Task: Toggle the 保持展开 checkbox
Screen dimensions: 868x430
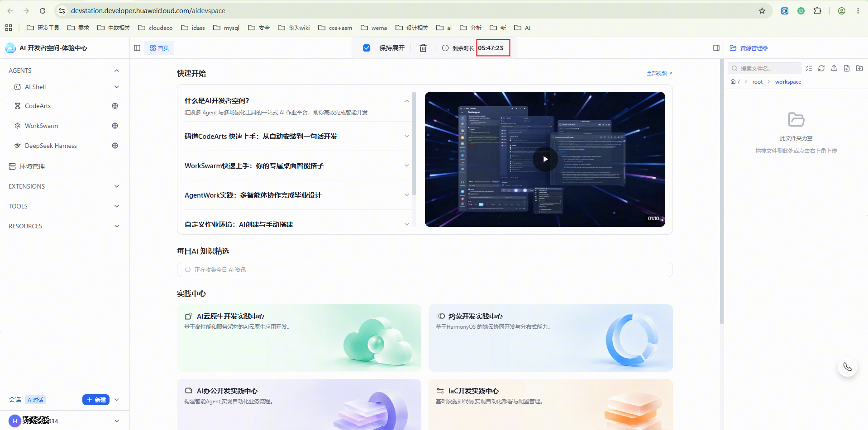Action: pos(367,48)
